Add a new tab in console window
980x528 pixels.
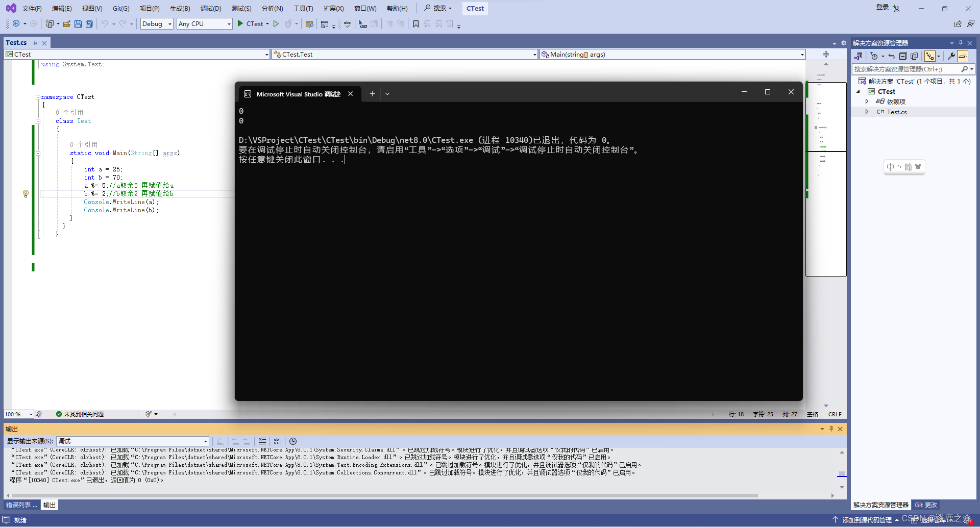point(372,94)
